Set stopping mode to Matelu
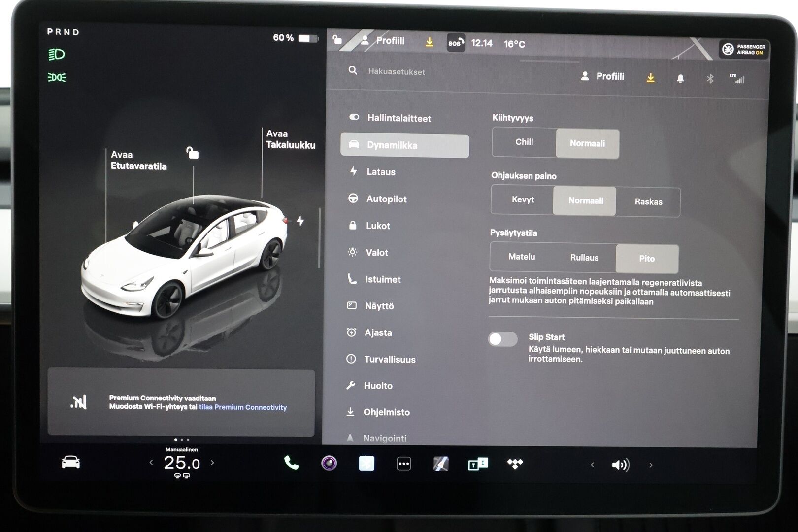 pos(521,257)
